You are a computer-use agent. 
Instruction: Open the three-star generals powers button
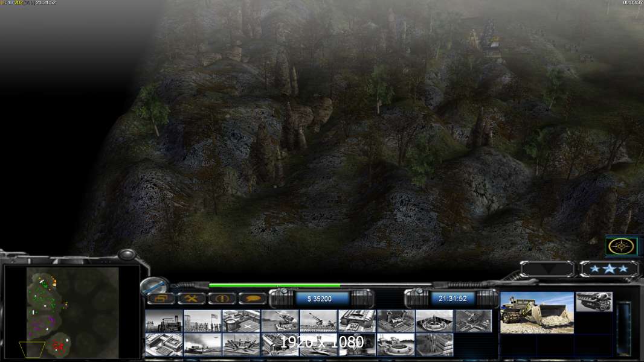point(610,269)
